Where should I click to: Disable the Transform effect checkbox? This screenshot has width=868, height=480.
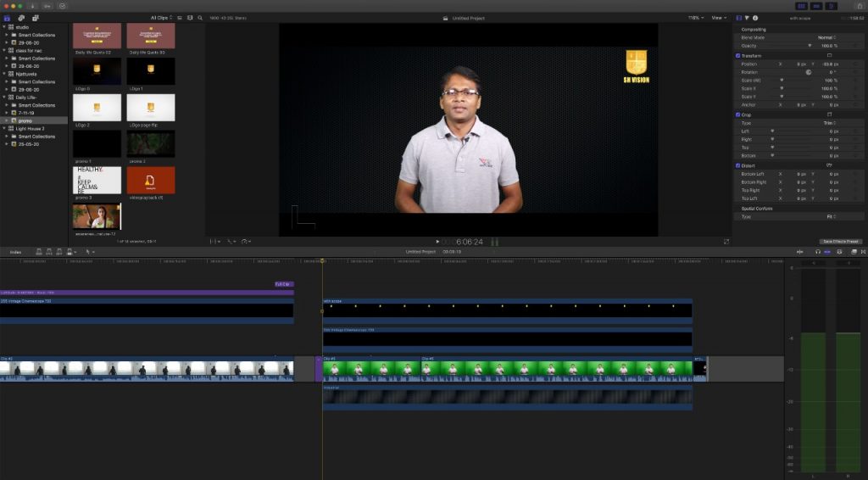738,55
